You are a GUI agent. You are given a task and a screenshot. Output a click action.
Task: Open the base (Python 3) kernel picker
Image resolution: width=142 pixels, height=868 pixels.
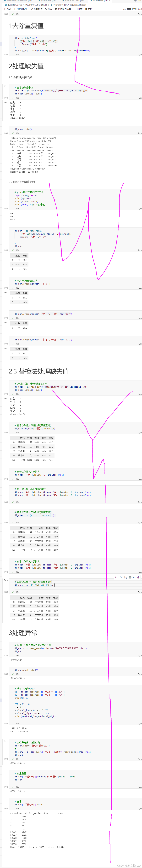click(132, 9)
